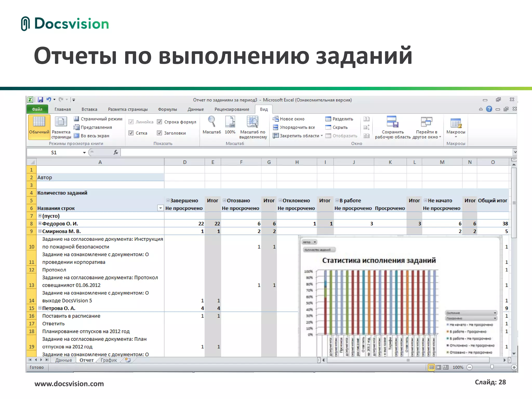The image size is (532, 399).
Task: Open the Разметка страницы ribbon tab
Action: (128, 109)
